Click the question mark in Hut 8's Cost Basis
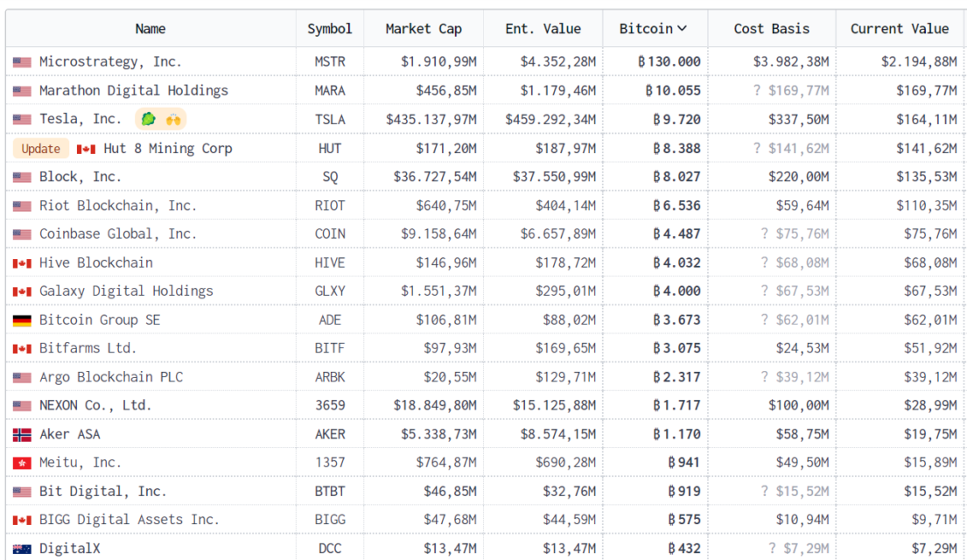The height and width of the screenshot is (560, 967). tap(757, 148)
